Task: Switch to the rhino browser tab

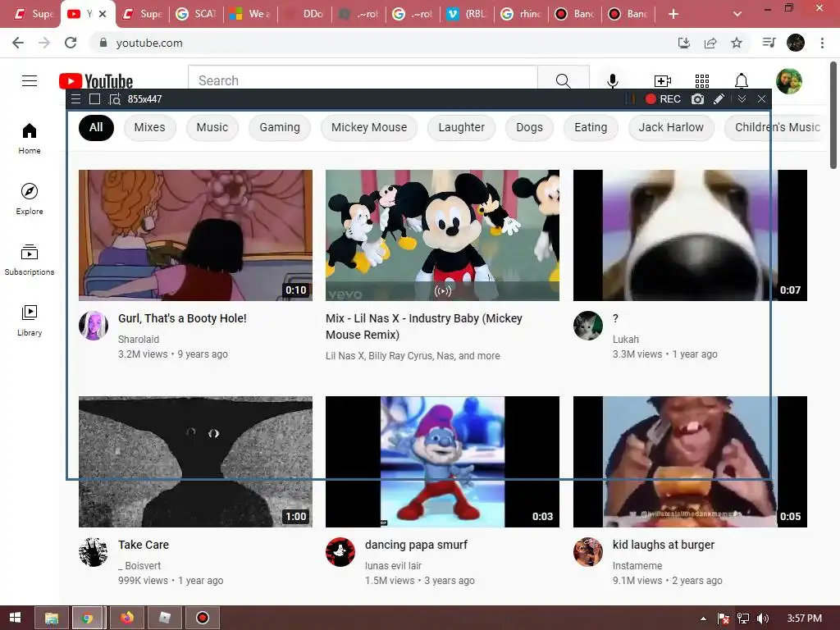Action: pyautogui.click(x=521, y=14)
